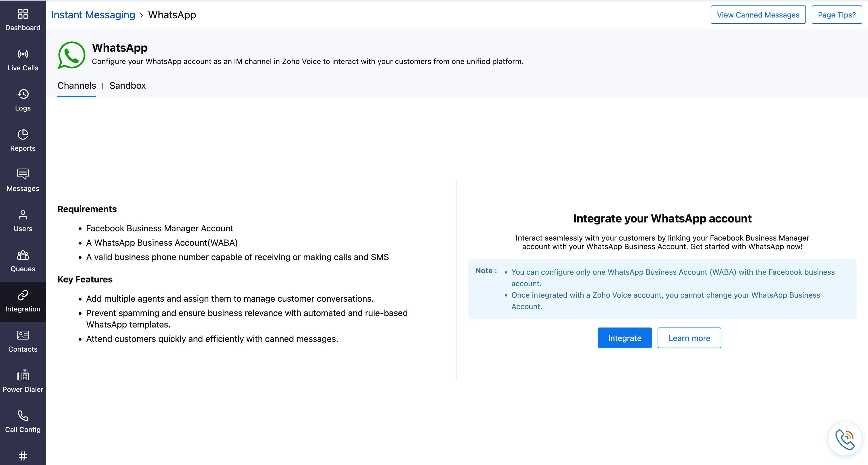This screenshot has width=868, height=465.
Task: Go back via Instant Messaging breadcrumb
Action: (x=93, y=15)
